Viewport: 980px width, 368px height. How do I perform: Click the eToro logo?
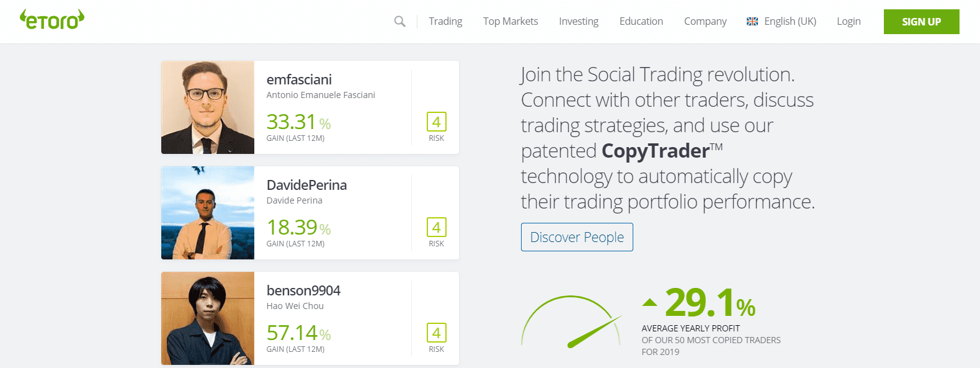pyautogui.click(x=52, y=20)
